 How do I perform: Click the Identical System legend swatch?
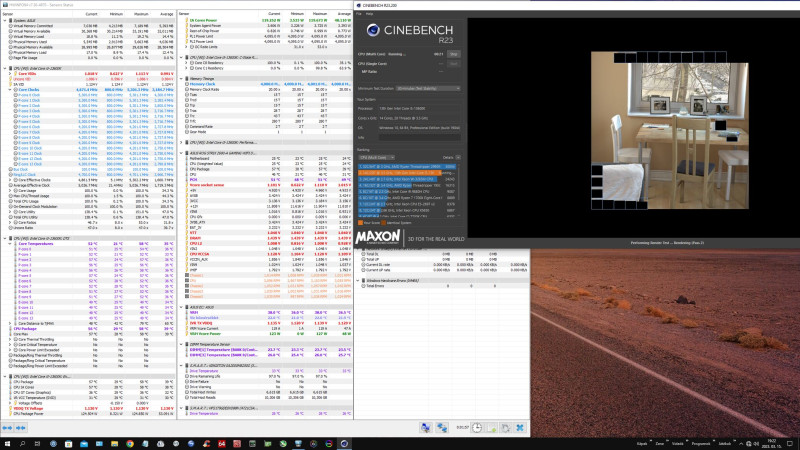point(384,223)
